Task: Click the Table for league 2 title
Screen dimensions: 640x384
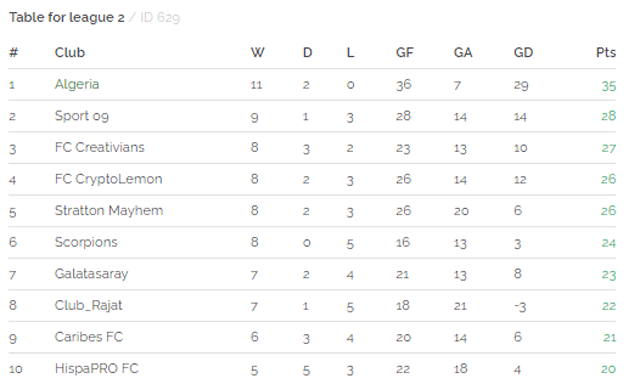Action: click(67, 18)
